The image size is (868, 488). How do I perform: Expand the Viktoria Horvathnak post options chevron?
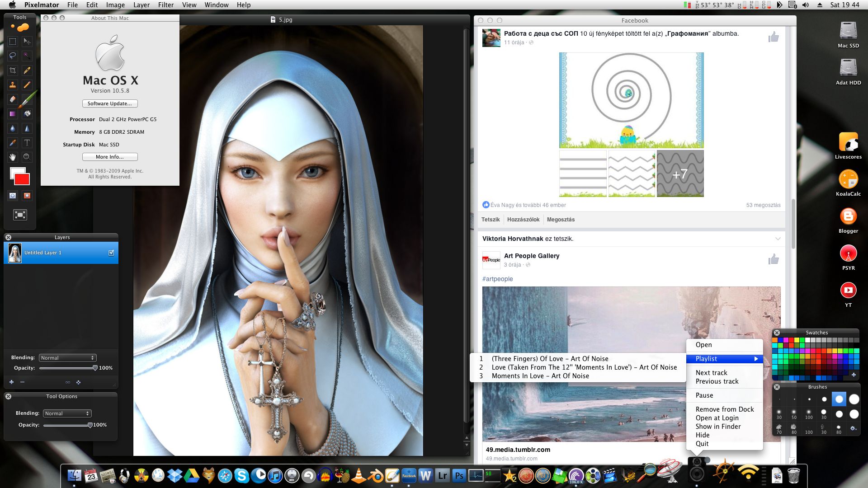(778, 239)
